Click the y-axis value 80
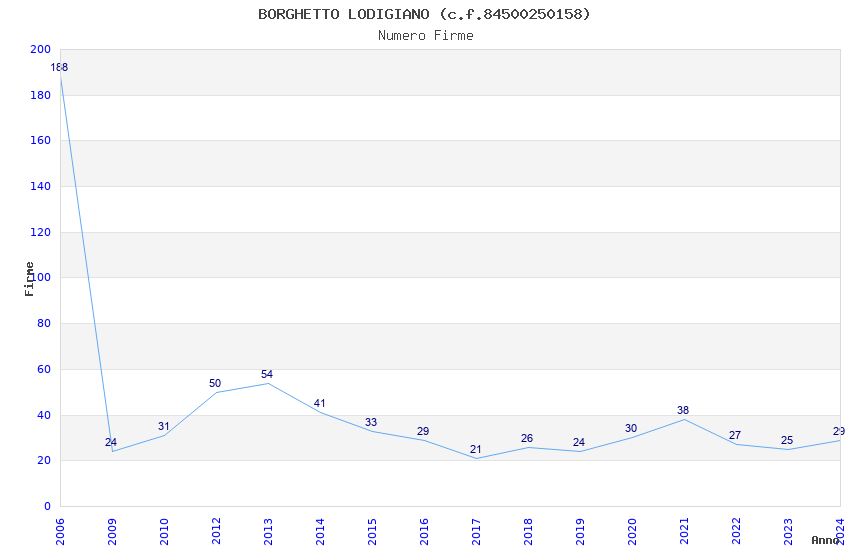 (x=44, y=323)
